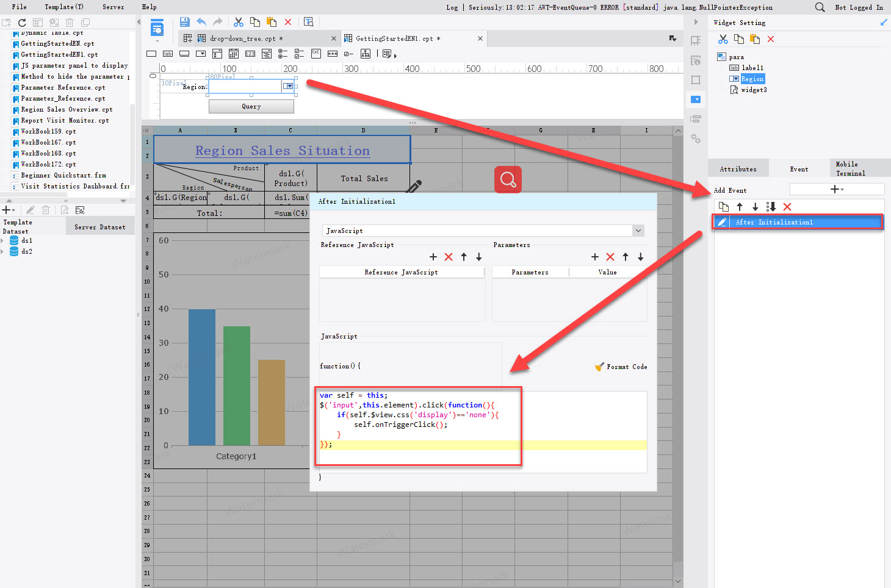Insert a number '123' widget from the widget toolbar
The image size is (891, 588).
click(250, 54)
